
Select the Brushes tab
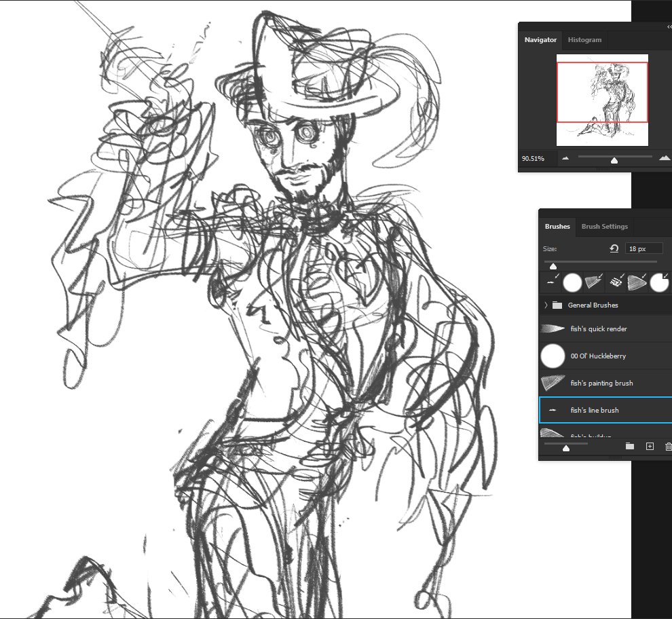[x=557, y=226]
